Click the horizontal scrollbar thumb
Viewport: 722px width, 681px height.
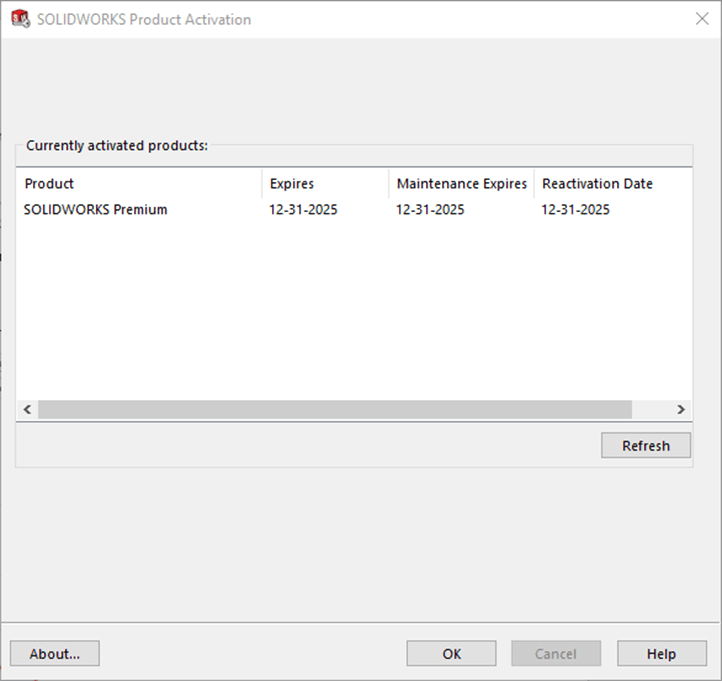(x=334, y=410)
